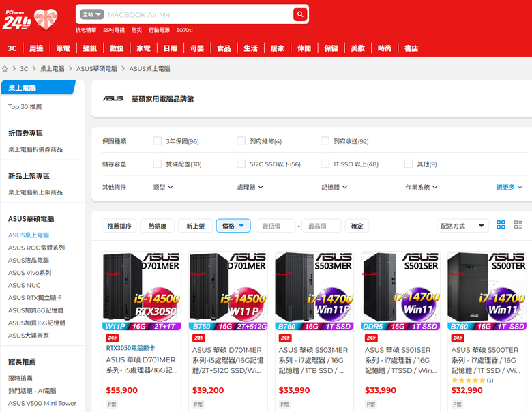
Task: Switch to list view layout icon
Action: point(518,224)
